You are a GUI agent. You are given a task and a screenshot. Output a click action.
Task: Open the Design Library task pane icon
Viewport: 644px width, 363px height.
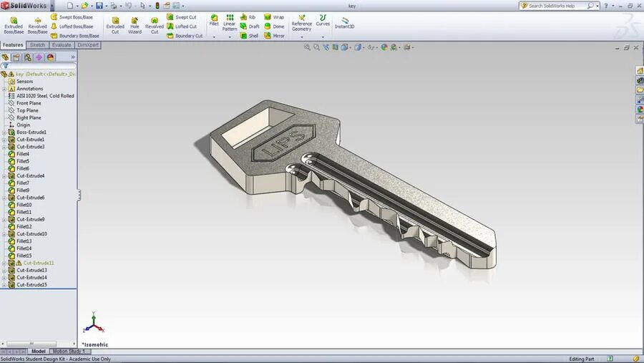tap(640, 81)
